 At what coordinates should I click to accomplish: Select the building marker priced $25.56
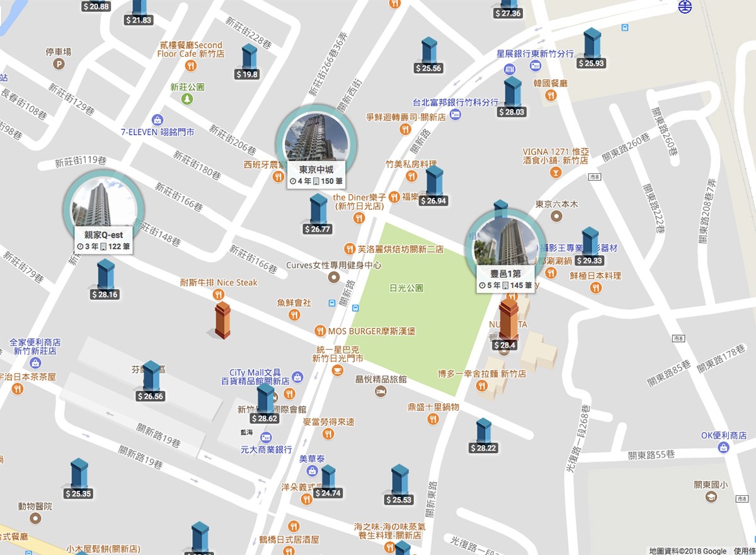[428, 55]
